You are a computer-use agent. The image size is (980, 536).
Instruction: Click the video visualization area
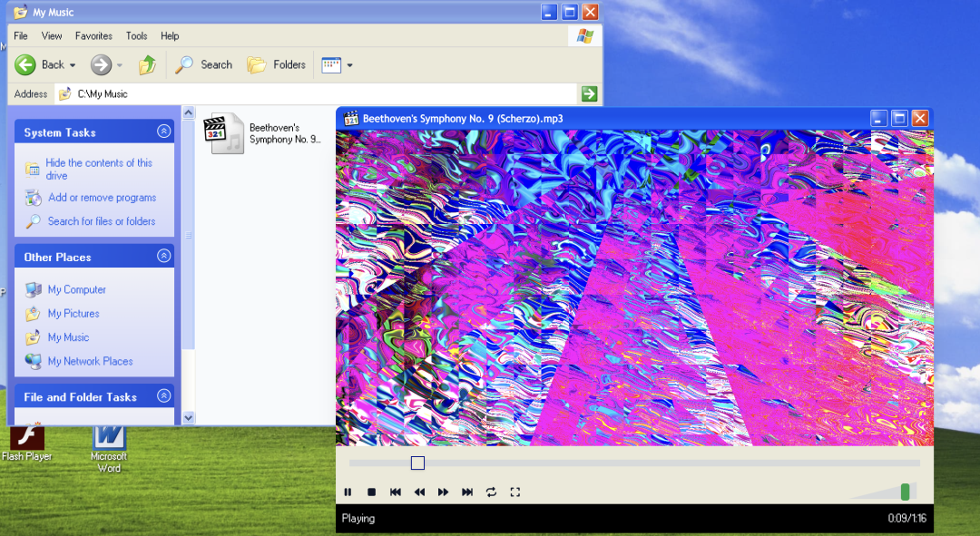(634, 288)
